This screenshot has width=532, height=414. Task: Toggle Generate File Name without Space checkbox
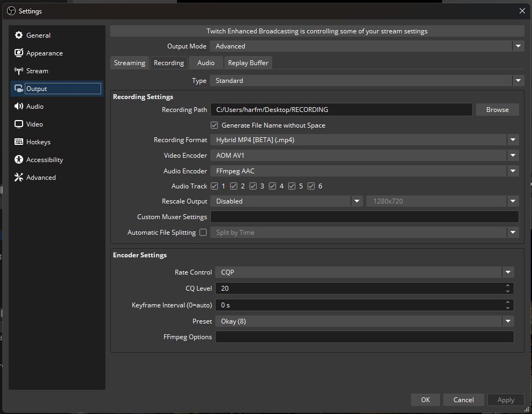pyautogui.click(x=215, y=125)
